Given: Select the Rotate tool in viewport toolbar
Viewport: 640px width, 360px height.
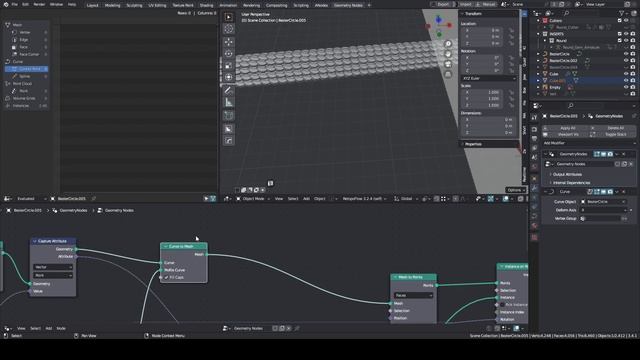Looking at the screenshot, I should coord(229,54).
